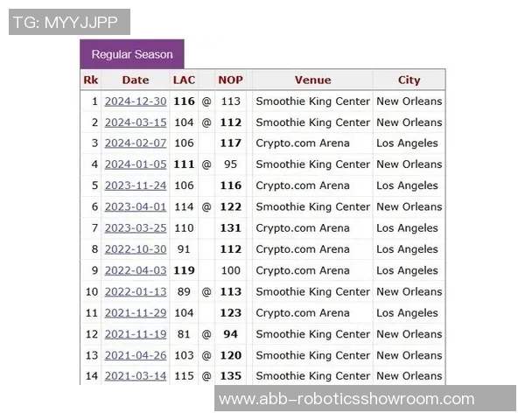525x420 pixels.
Task: Open the 2024-12-30 game link
Action: click(135, 101)
